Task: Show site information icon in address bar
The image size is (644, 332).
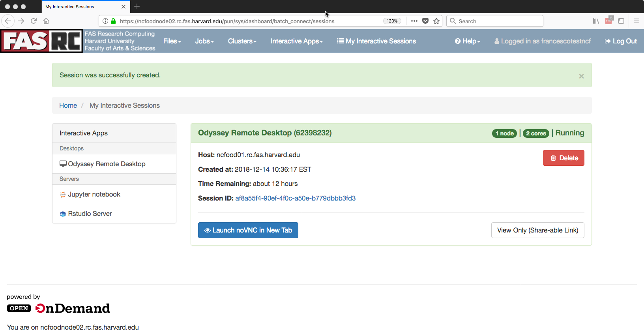Action: pyautogui.click(x=105, y=21)
